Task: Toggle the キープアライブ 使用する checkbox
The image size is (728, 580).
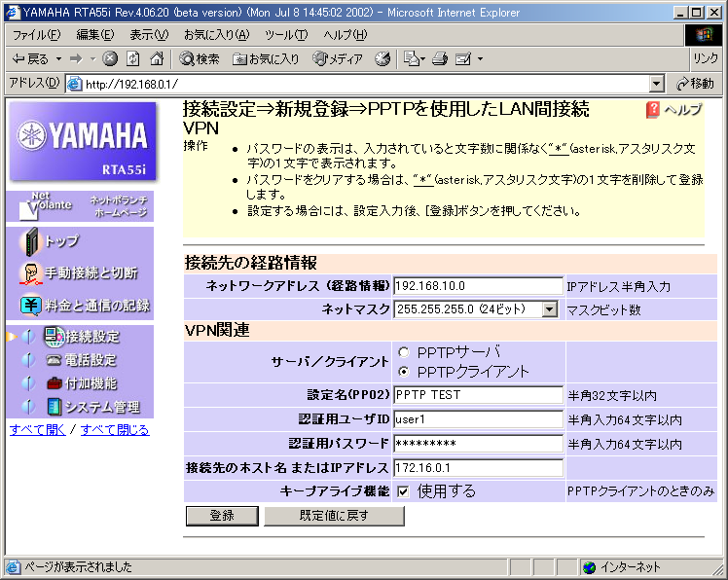Action: 403,491
